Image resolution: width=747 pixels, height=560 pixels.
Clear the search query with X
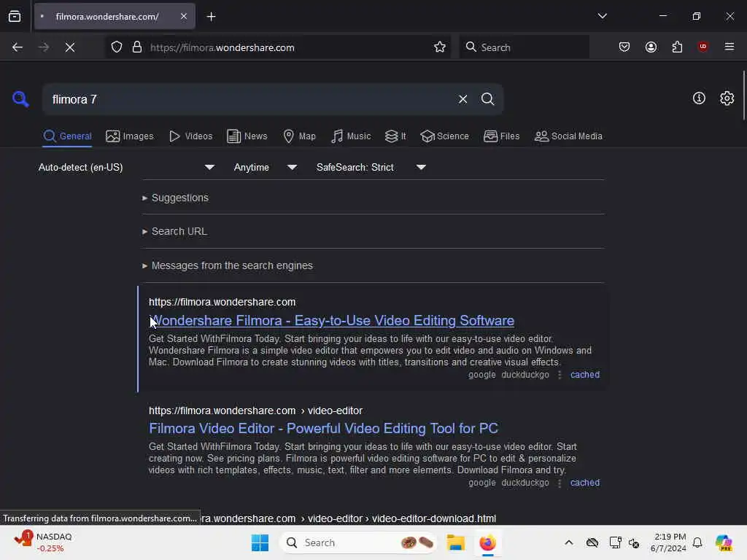[x=462, y=99]
